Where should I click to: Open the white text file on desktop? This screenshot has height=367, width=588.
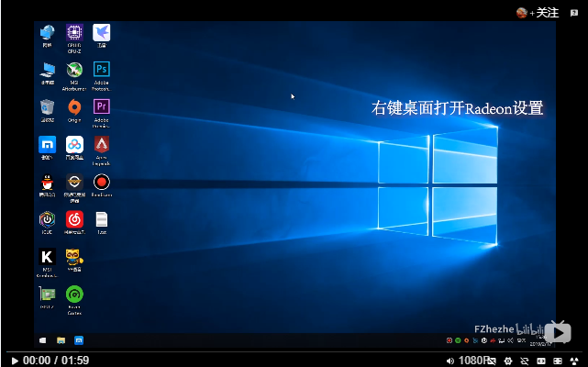[102, 223]
